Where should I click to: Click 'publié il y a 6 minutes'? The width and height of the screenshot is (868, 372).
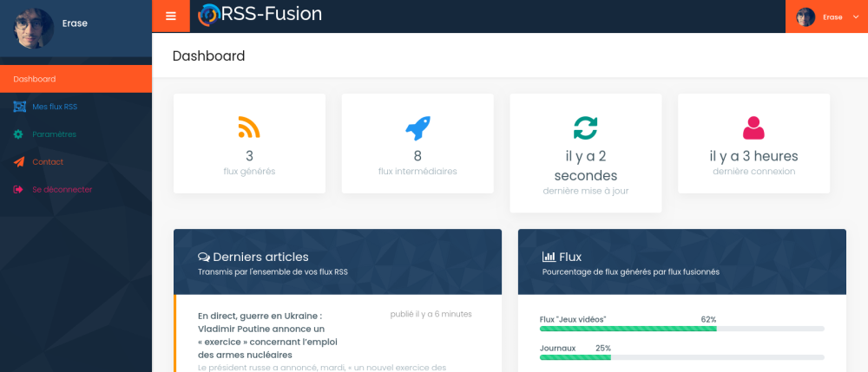431,314
